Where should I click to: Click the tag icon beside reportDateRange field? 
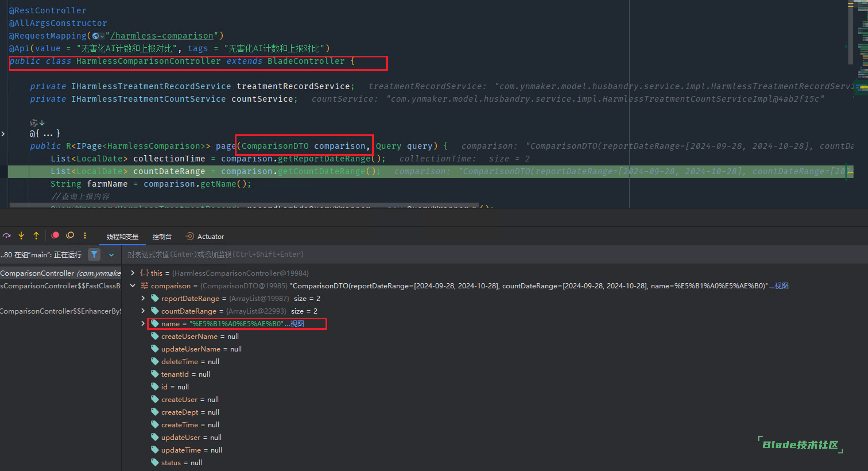coord(155,298)
